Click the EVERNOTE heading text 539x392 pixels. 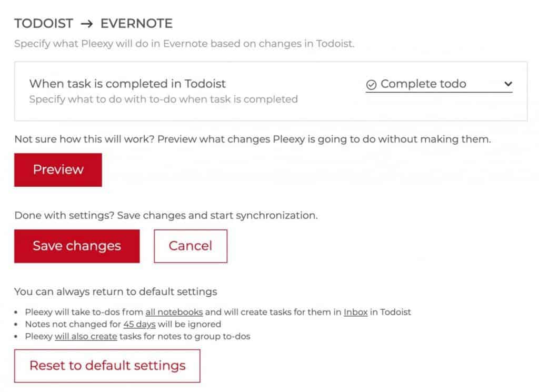pos(136,23)
